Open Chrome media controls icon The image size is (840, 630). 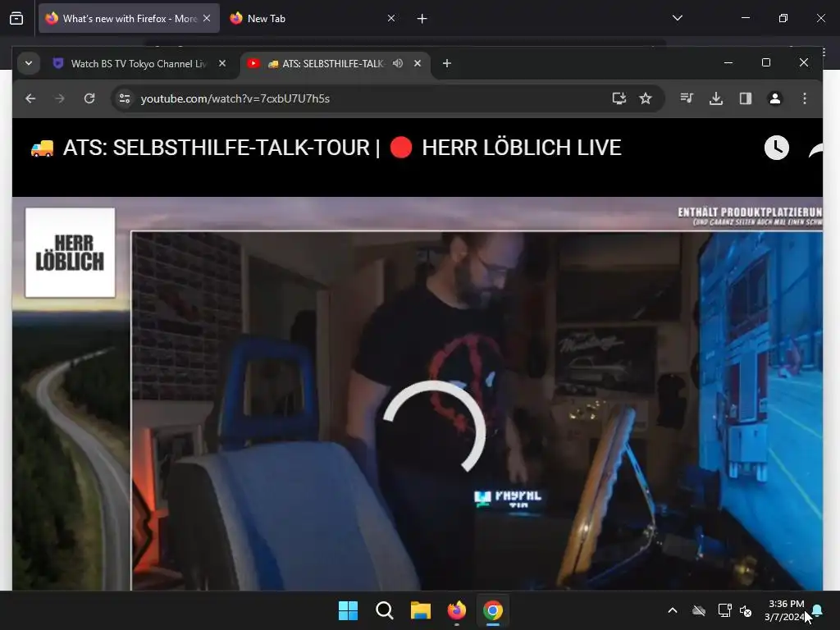[687, 98]
